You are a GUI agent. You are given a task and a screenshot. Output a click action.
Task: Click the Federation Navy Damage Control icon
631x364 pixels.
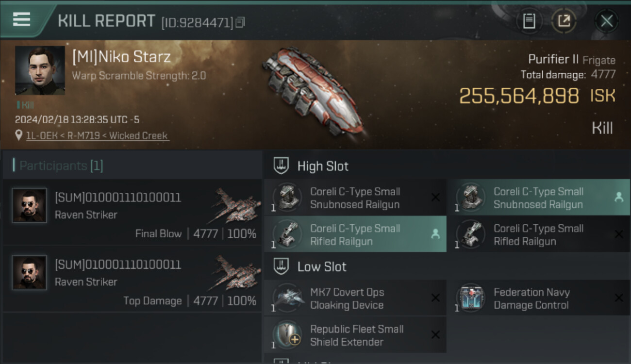471,298
